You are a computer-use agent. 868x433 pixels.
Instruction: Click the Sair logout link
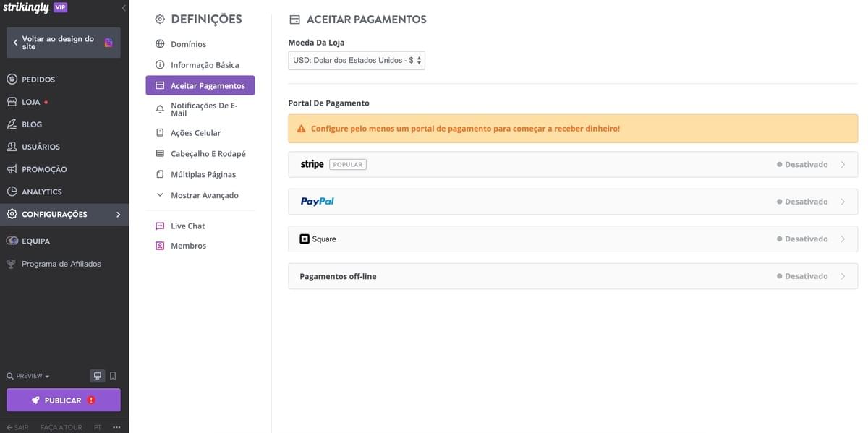(17, 427)
